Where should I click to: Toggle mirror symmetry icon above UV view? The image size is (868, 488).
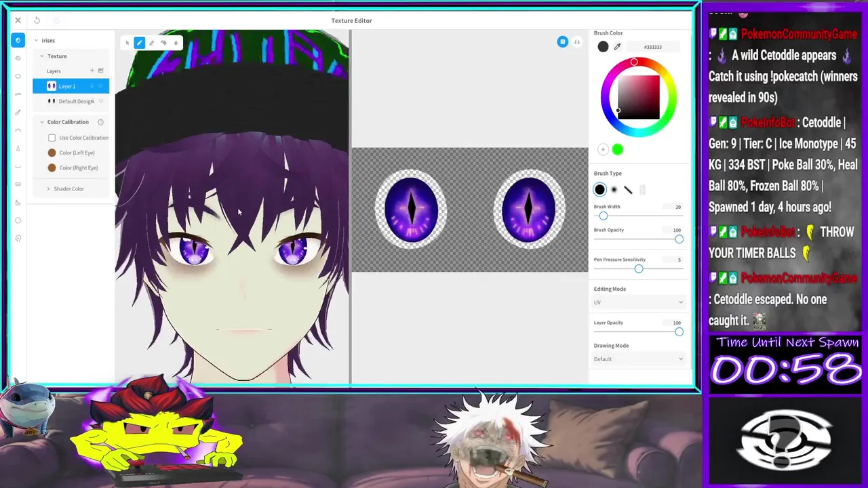pos(577,42)
